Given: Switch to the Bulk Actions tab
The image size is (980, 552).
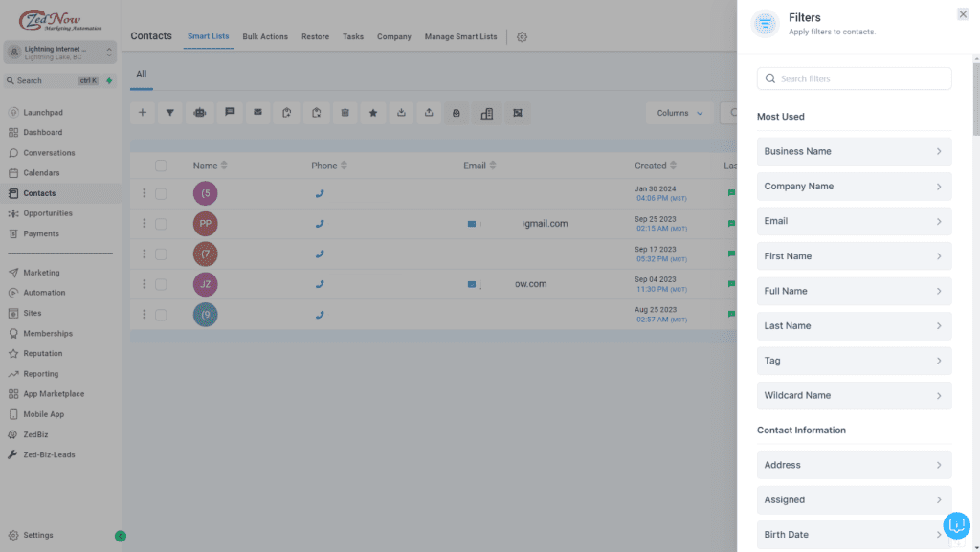Looking at the screenshot, I should (265, 36).
